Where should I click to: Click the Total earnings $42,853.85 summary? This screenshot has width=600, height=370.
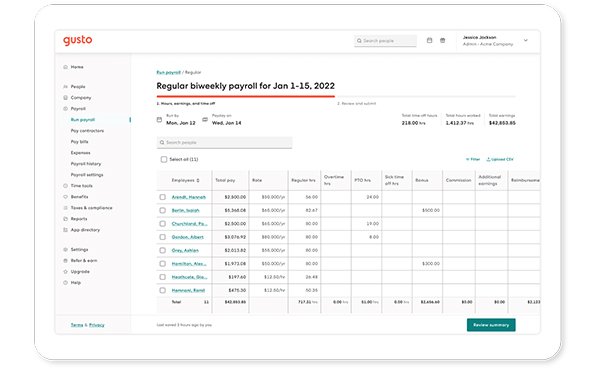502,120
